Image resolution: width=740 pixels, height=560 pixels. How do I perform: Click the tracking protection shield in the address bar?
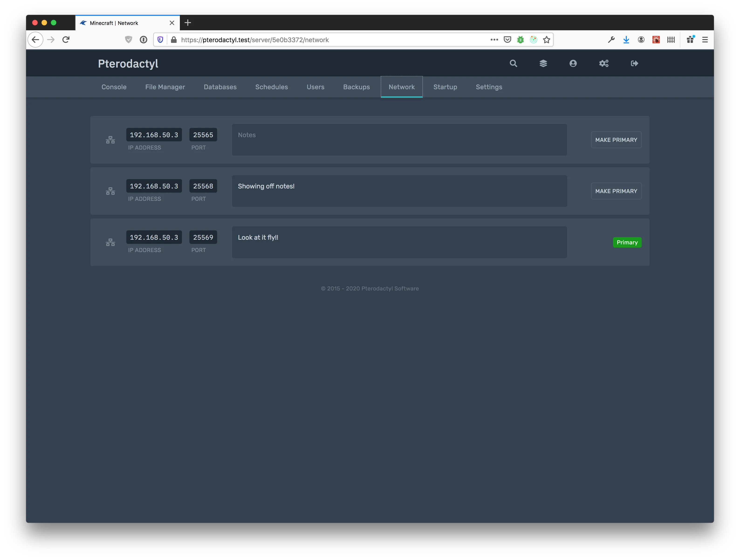coord(160,39)
